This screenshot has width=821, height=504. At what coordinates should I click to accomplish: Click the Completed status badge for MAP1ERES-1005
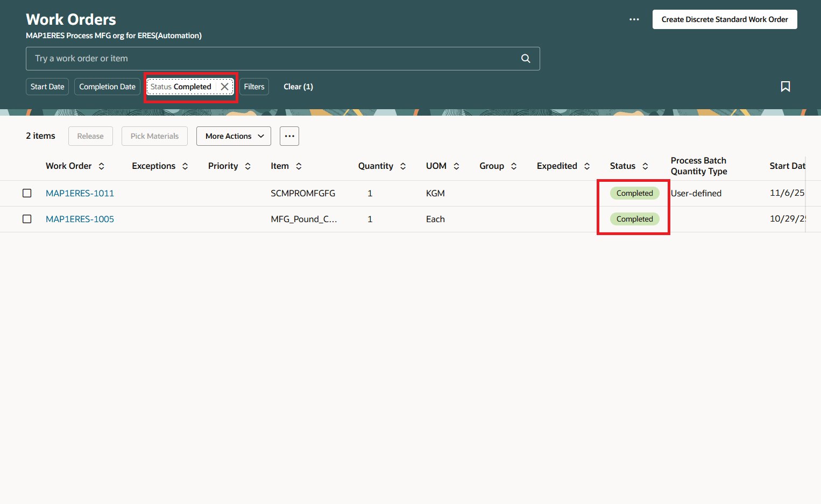pos(634,219)
